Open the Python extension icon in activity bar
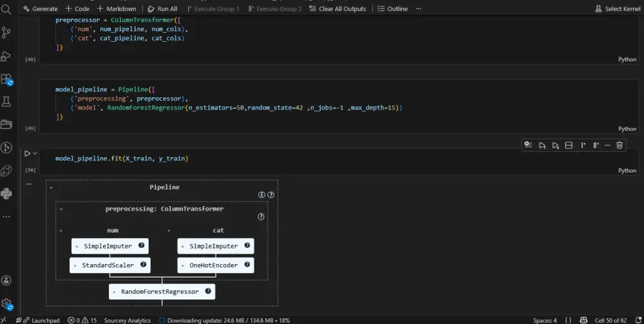 click(x=6, y=193)
